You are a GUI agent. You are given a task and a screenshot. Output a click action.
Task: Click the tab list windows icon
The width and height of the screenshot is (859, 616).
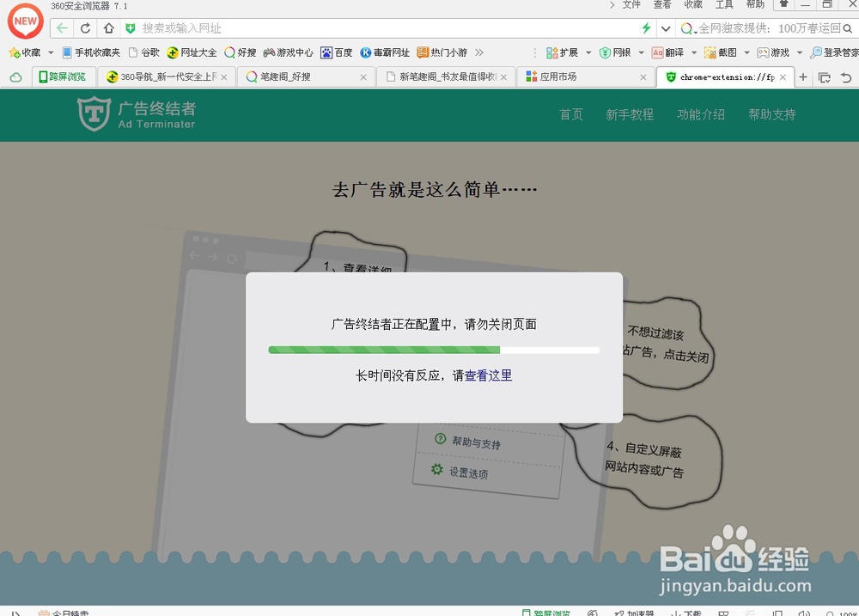point(825,78)
